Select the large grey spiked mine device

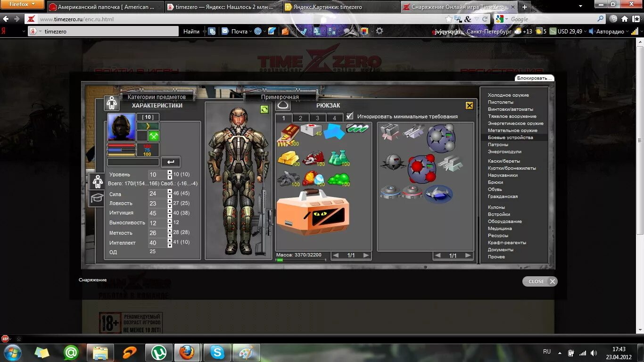click(441, 139)
